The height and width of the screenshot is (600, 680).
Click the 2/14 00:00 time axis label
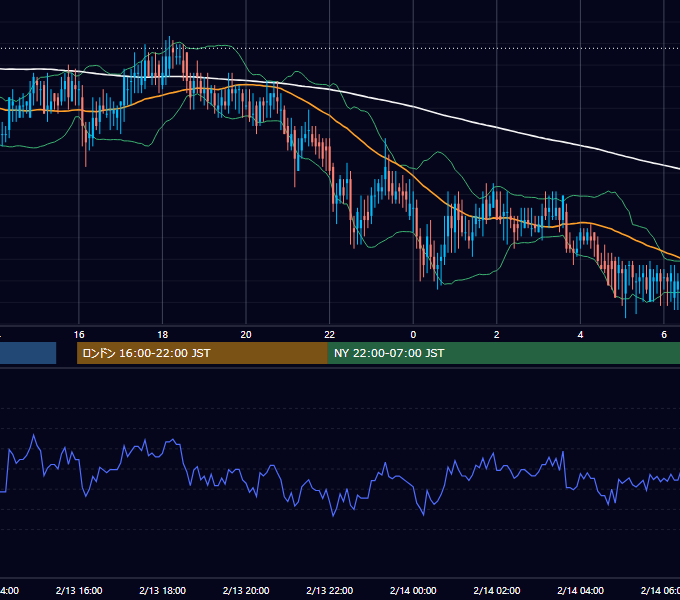click(x=413, y=590)
